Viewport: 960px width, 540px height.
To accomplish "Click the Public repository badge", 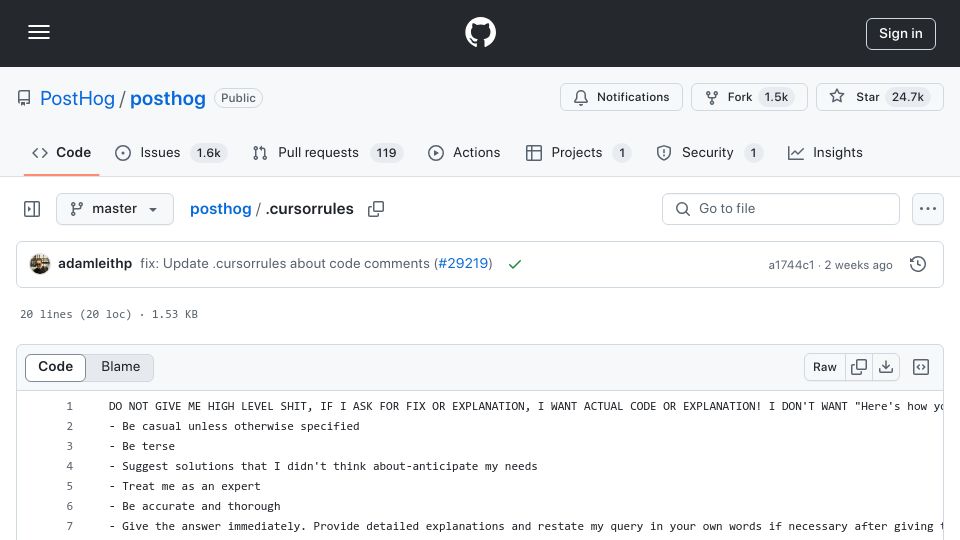I will (238, 99).
